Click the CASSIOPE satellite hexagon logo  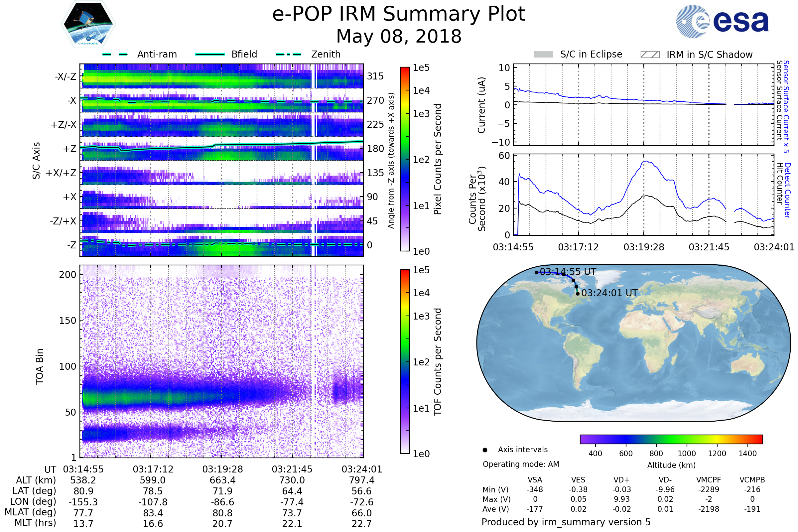(x=88, y=24)
